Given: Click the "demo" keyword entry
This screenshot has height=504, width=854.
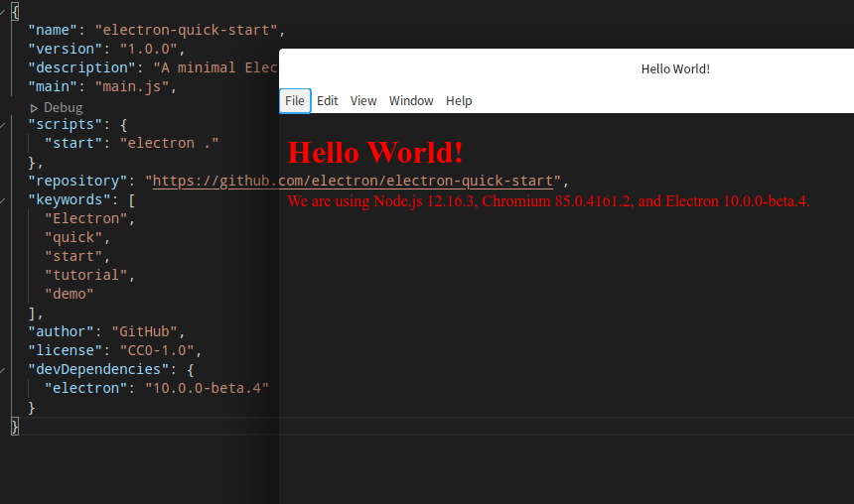Looking at the screenshot, I should 70,294.
